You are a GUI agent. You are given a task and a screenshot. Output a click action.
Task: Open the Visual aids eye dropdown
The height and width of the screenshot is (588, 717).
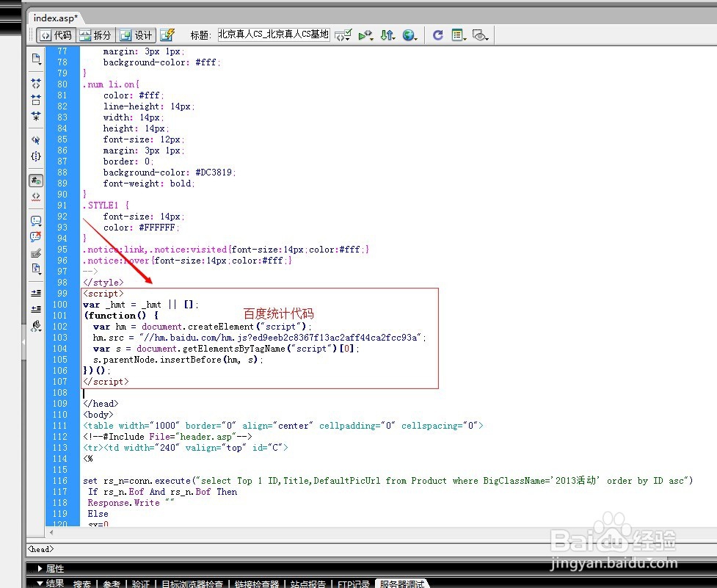click(x=480, y=35)
